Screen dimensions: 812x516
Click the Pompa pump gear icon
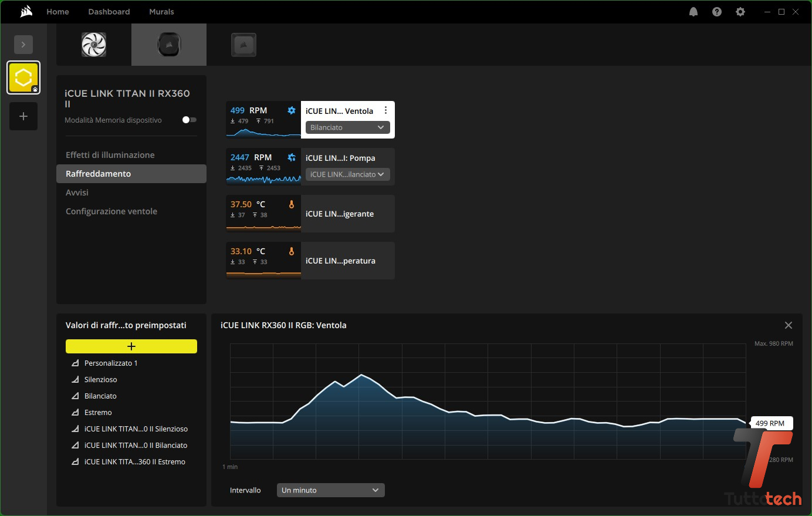pyautogui.click(x=292, y=157)
